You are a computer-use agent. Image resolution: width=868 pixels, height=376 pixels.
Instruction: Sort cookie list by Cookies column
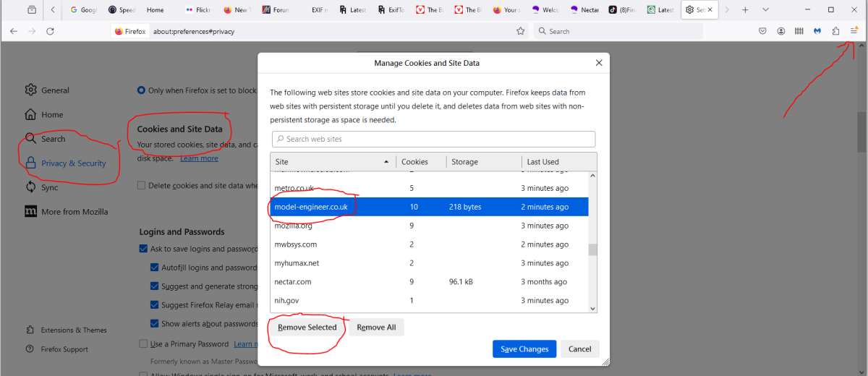click(421, 162)
